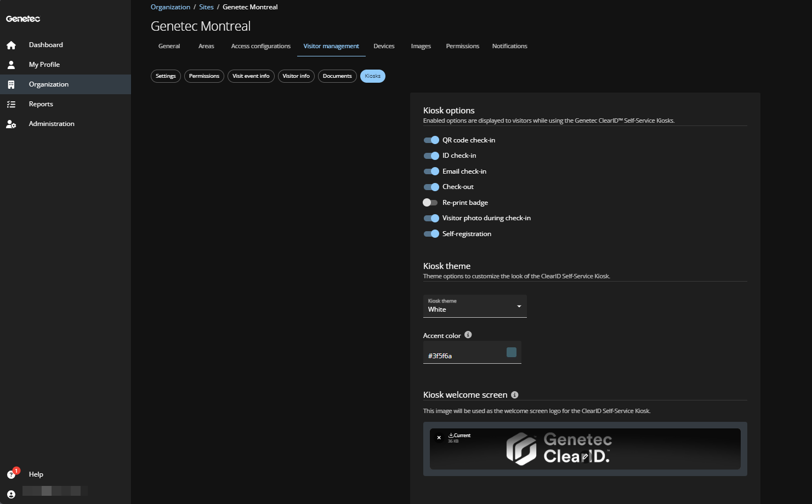Toggle Visitor photo during check-in

(x=431, y=218)
